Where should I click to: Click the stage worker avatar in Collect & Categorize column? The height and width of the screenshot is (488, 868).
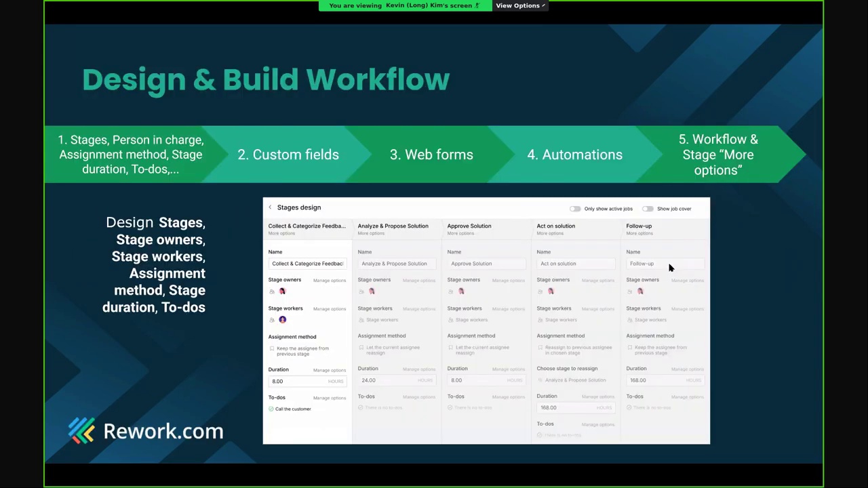point(282,320)
